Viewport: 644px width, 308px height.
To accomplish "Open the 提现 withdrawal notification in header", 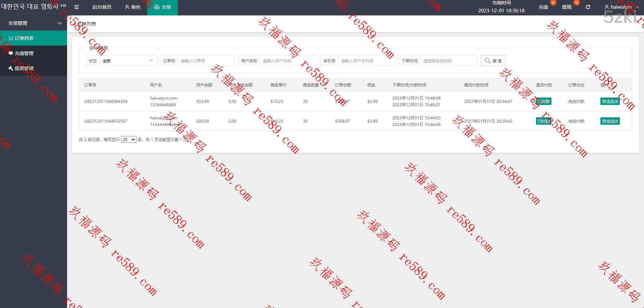I will [567, 7].
